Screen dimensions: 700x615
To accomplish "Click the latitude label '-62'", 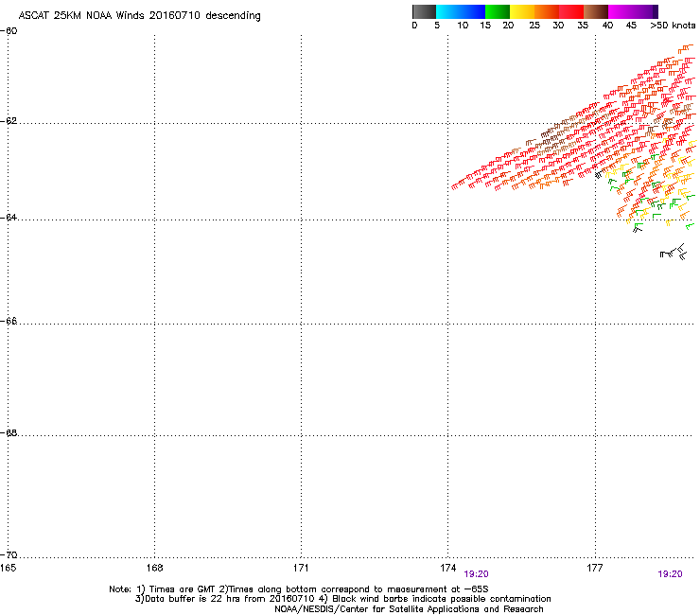I will pos(9,121).
